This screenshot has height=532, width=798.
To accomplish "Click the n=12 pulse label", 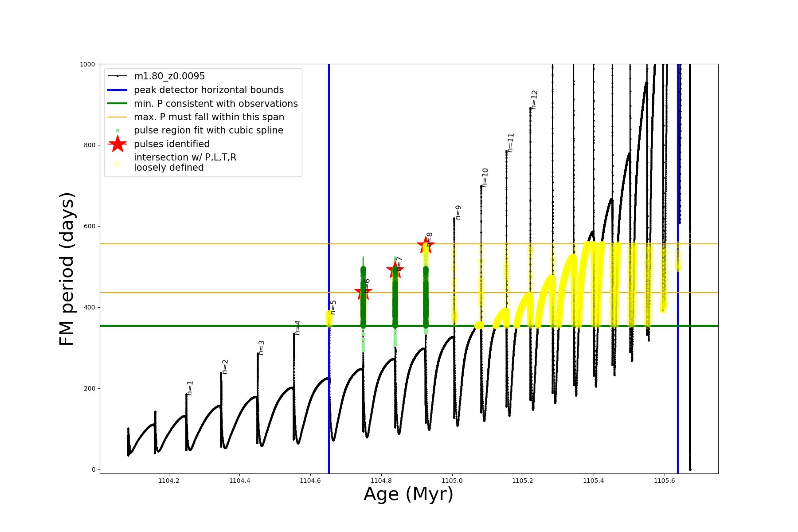I will [x=535, y=100].
